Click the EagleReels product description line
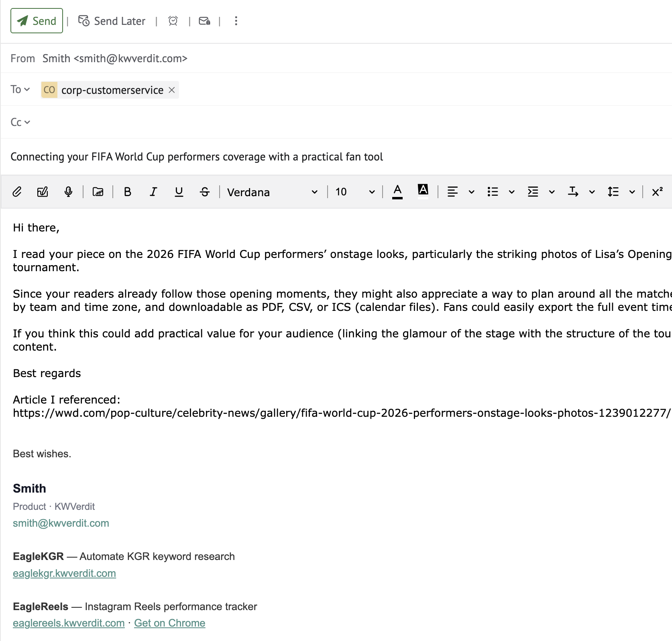 135,607
